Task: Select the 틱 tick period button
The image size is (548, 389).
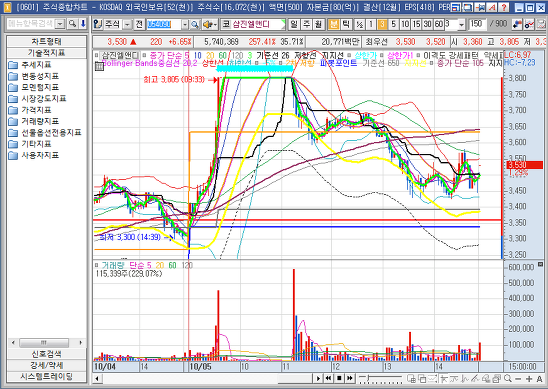Action: [346, 24]
